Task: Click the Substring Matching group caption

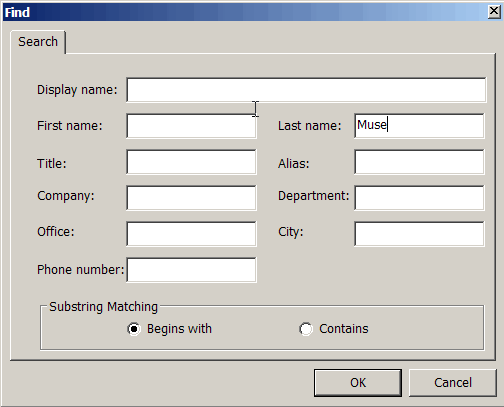Action: (x=103, y=307)
